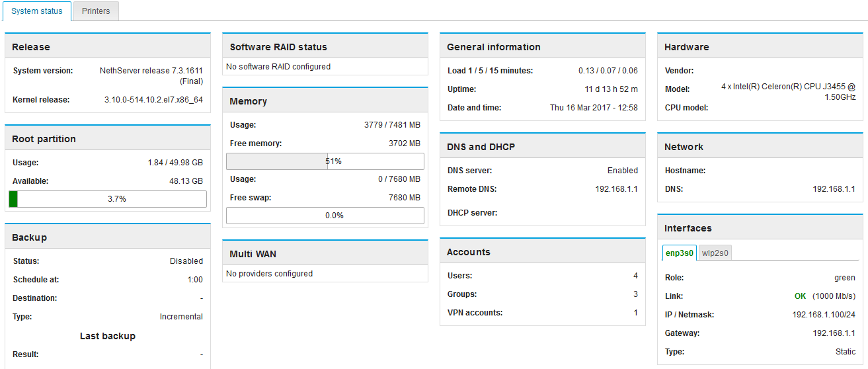This screenshot has width=868, height=369.
Task: Click memory usage value 3779 / 7481 MB
Action: tap(392, 125)
